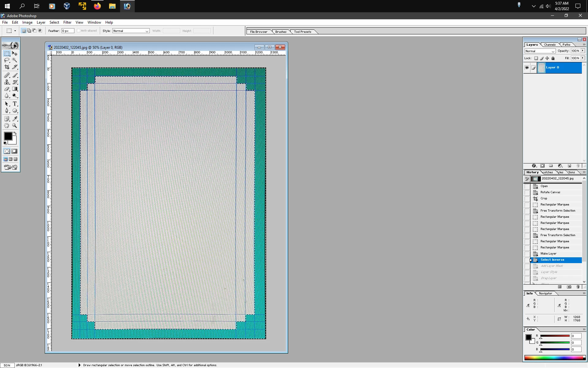Select the Type tool

pos(15,104)
